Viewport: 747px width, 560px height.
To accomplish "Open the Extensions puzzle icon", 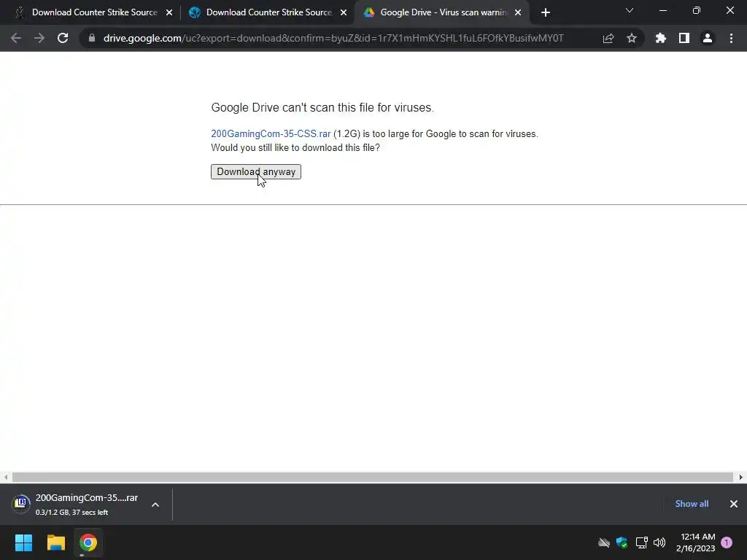I will (x=661, y=38).
